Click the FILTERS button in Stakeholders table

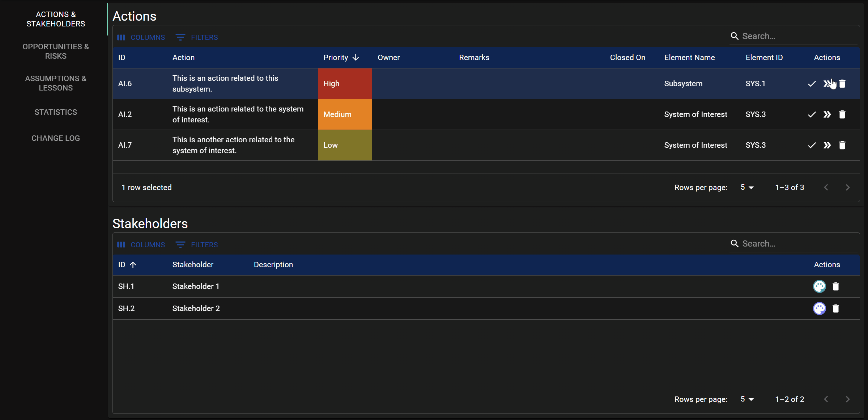point(204,244)
